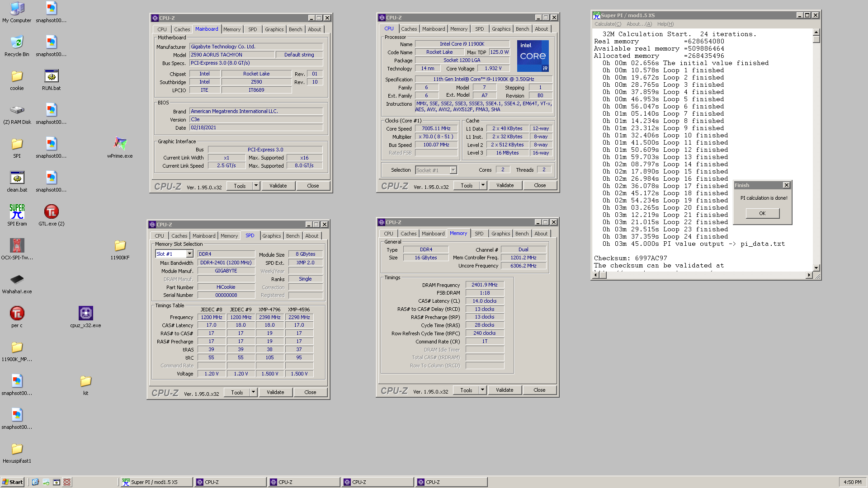Select the SPI folder icon
868x488 pixels.
point(17,148)
